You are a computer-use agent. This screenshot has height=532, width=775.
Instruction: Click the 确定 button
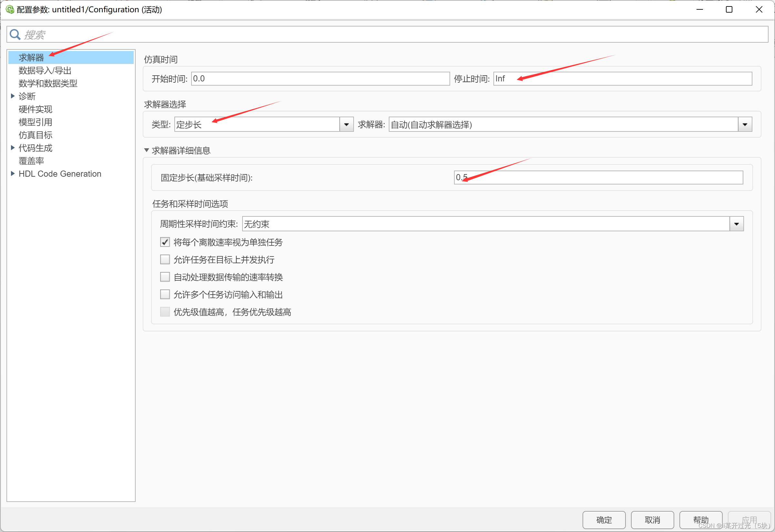[x=604, y=520]
